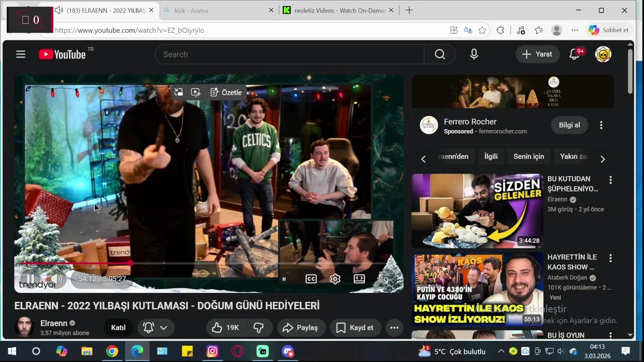
Task: Switch player to theater mode
Action: pos(359,279)
